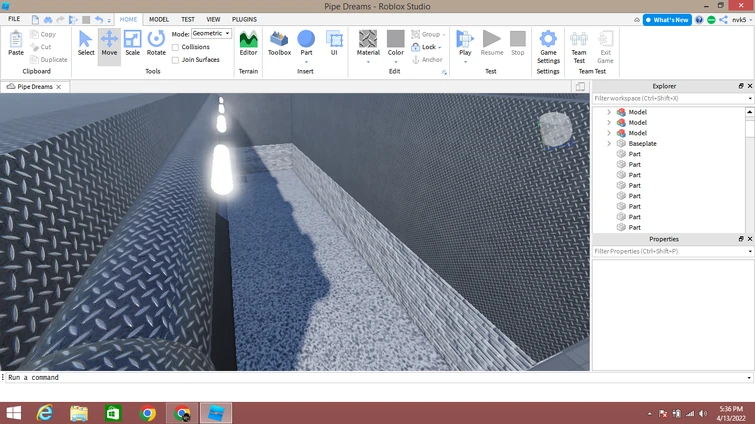This screenshot has height=424, width=755.
Task: Click the What's New button
Action: (667, 20)
